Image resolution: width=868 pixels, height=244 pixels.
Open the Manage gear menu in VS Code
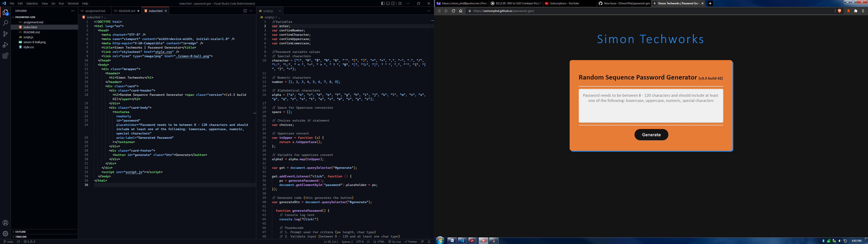click(5, 234)
